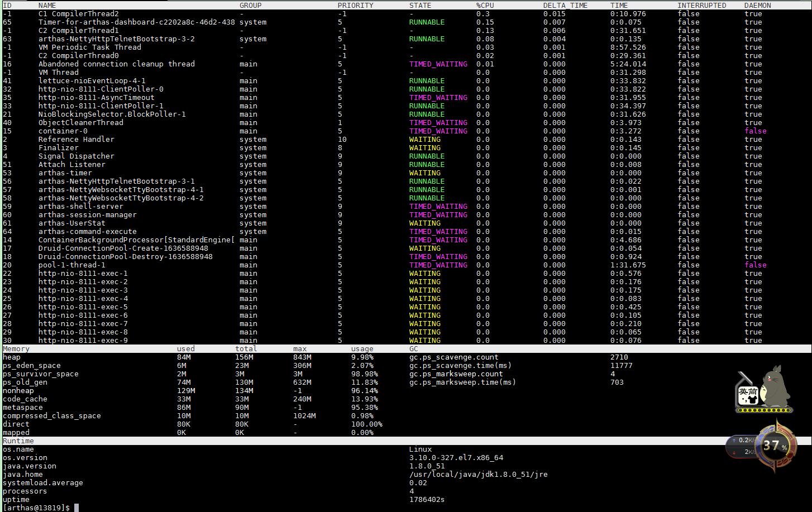The width and height of the screenshot is (812, 512).
Task: Click the Druid-ConnectionPool-Create-1636588948 thread name
Action: [x=123, y=248]
